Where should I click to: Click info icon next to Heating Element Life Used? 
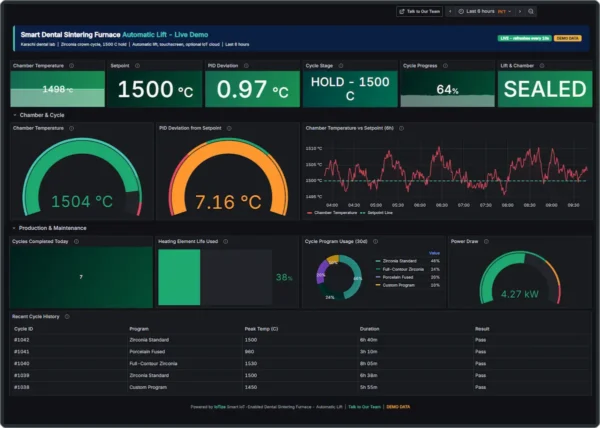(x=226, y=241)
